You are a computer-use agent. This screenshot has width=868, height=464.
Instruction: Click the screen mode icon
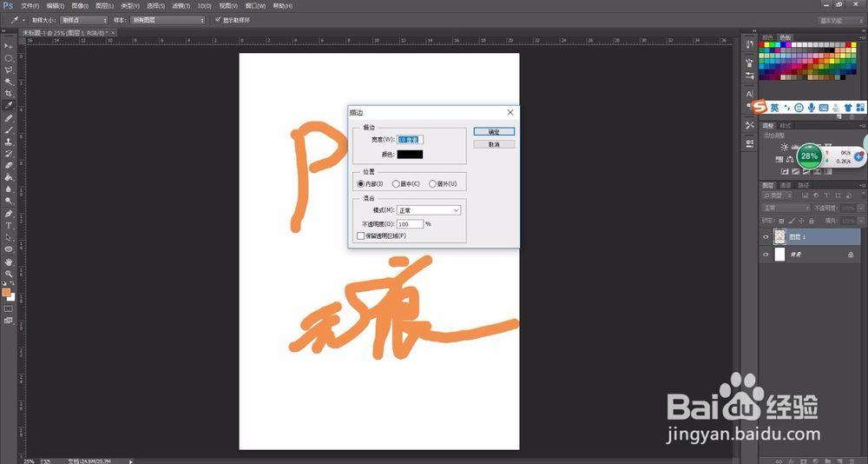tap(9, 321)
